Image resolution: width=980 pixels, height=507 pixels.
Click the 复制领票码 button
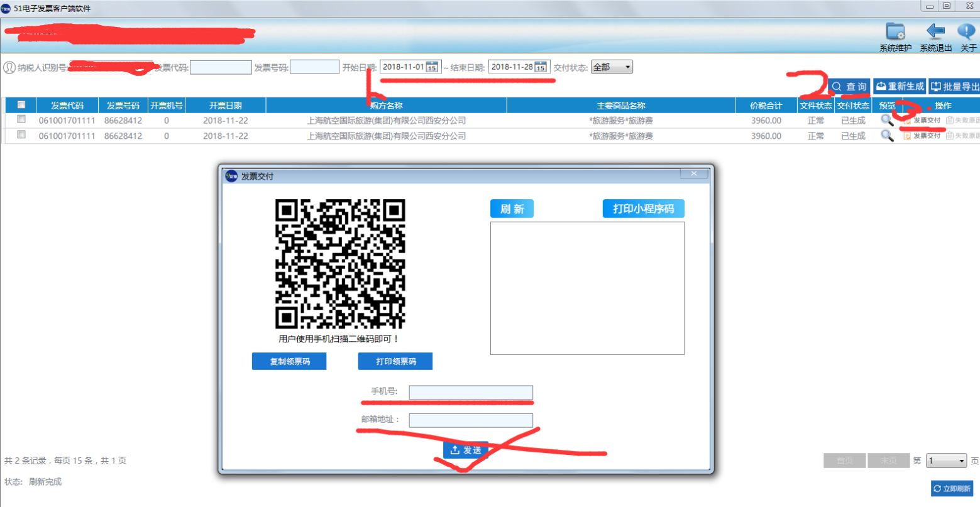289,361
